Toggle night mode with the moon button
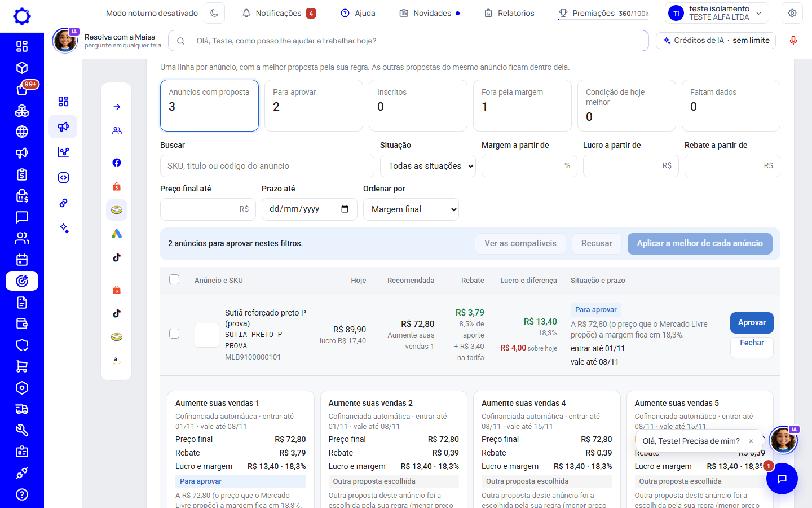 pyautogui.click(x=214, y=13)
